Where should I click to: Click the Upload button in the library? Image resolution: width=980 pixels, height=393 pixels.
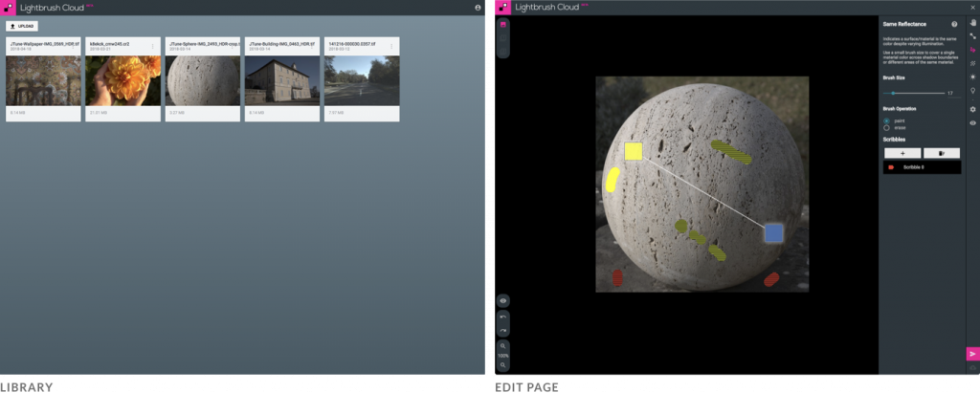coord(21,26)
